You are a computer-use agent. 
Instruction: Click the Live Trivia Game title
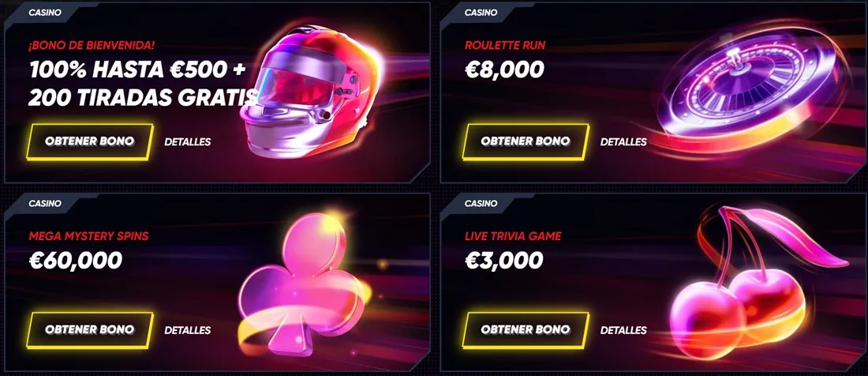pyautogui.click(x=513, y=236)
